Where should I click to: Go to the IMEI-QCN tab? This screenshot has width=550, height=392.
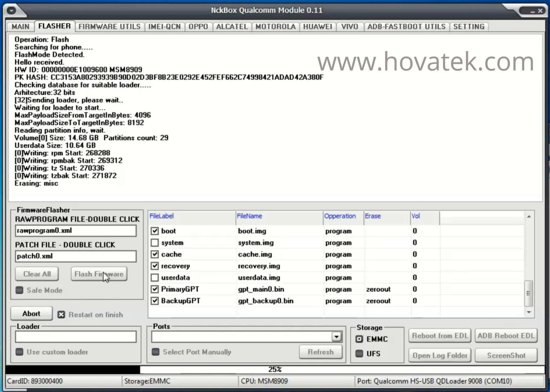164,27
